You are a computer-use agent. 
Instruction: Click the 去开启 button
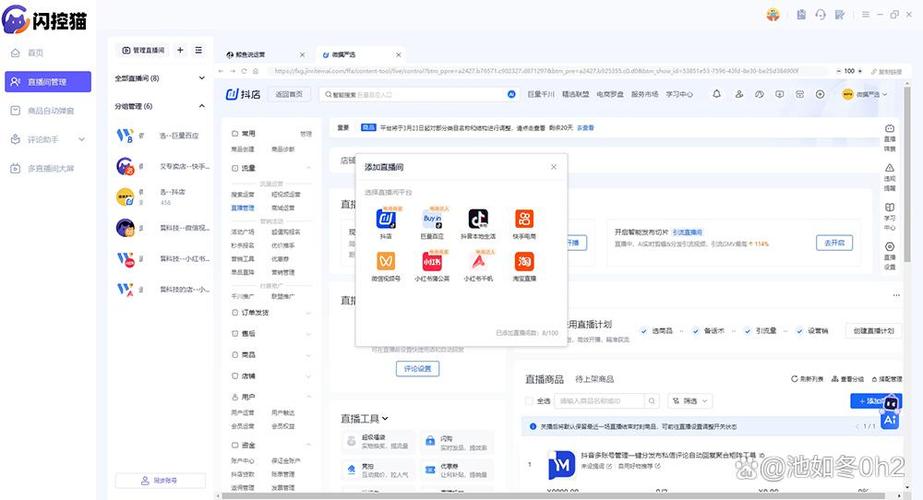click(834, 243)
